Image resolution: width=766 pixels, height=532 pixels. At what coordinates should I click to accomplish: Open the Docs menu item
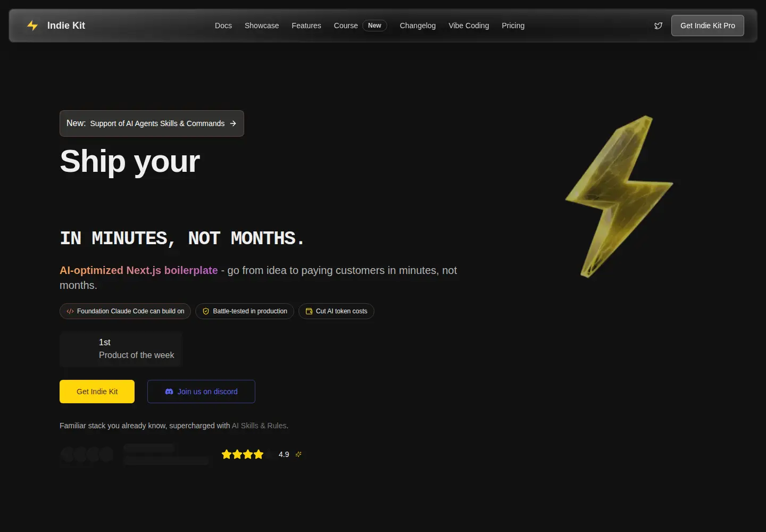[x=223, y=26]
